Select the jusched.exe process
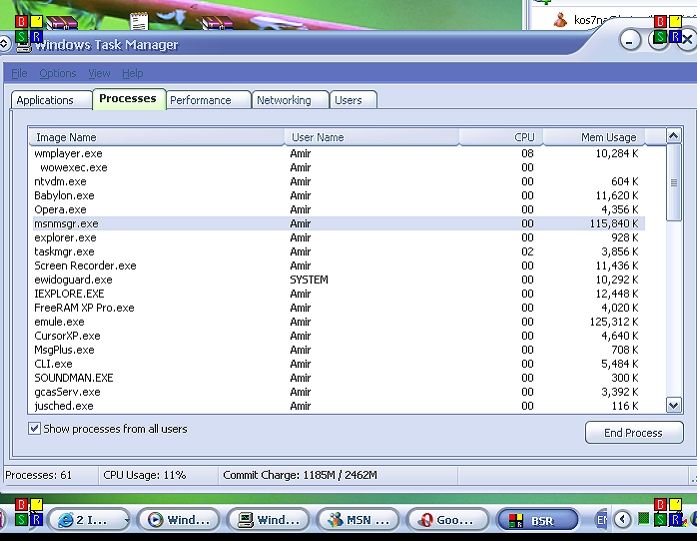 [x=339, y=406]
